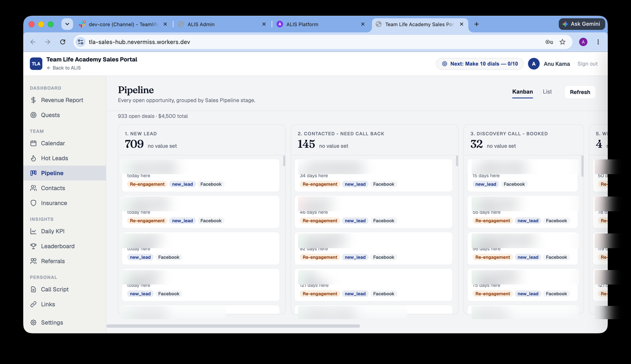
Task: Open Revenue Report in sidebar
Action: (65, 100)
